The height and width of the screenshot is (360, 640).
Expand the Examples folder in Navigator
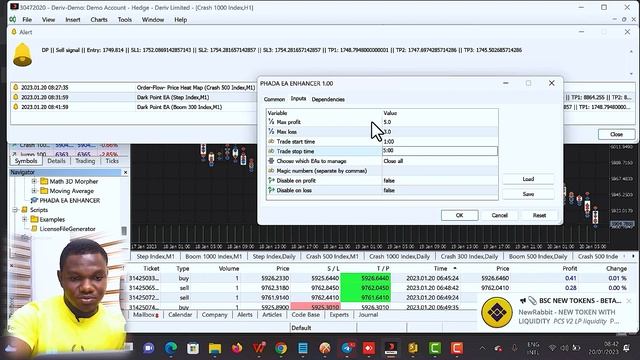[x=24, y=219]
